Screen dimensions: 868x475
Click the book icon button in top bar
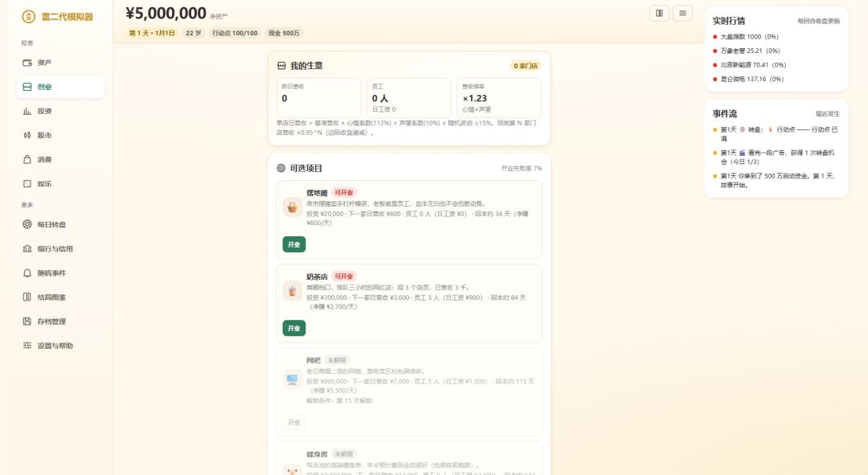click(659, 14)
